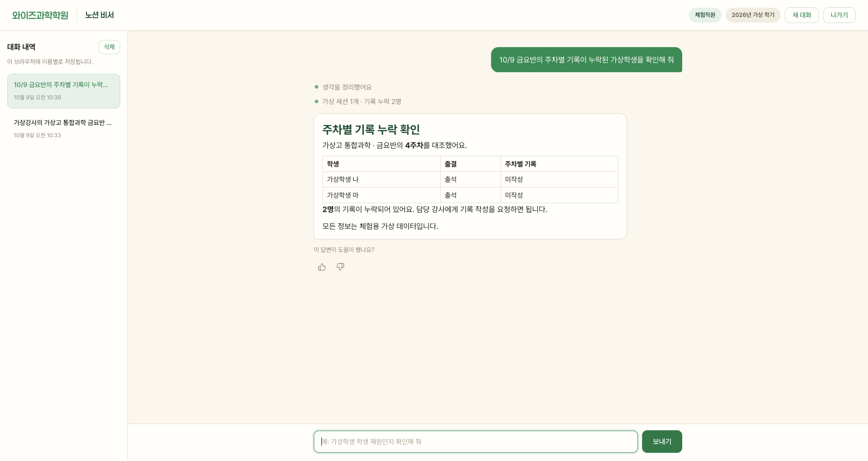Click the thumbs-up feedback icon
The height and width of the screenshot is (461, 868).
(322, 267)
